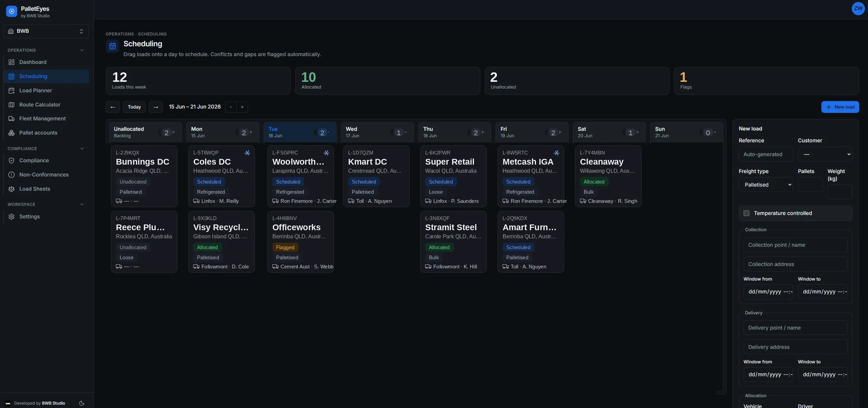Click the snowflake icon on Metcash IGA card
868x408 pixels.
tap(556, 153)
